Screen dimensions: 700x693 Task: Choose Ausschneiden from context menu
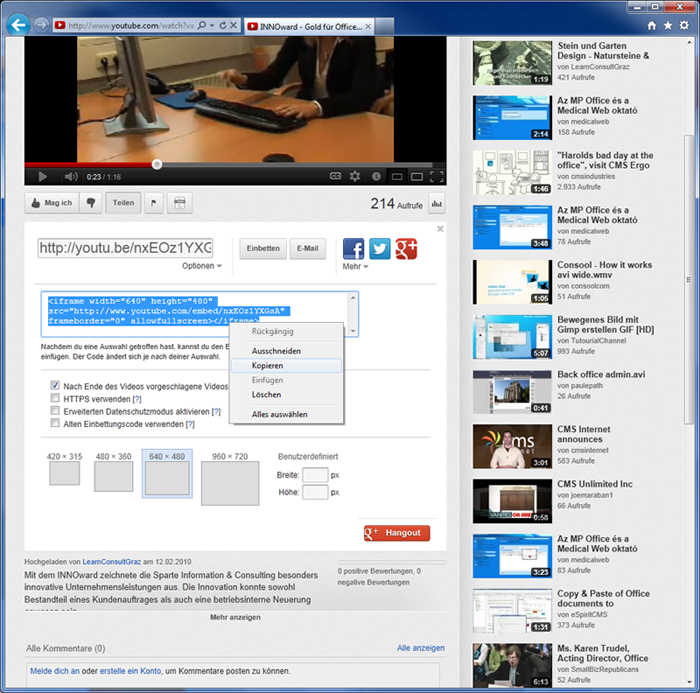point(286,351)
